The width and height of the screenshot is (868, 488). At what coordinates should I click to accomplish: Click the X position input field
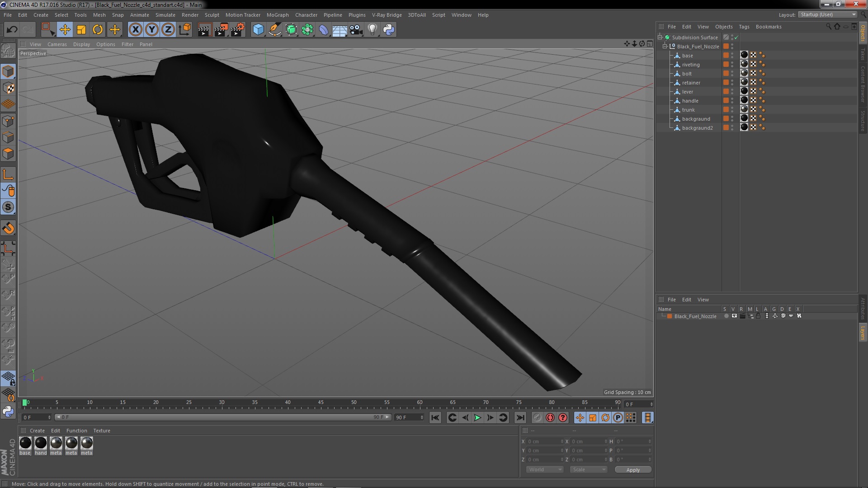point(545,441)
